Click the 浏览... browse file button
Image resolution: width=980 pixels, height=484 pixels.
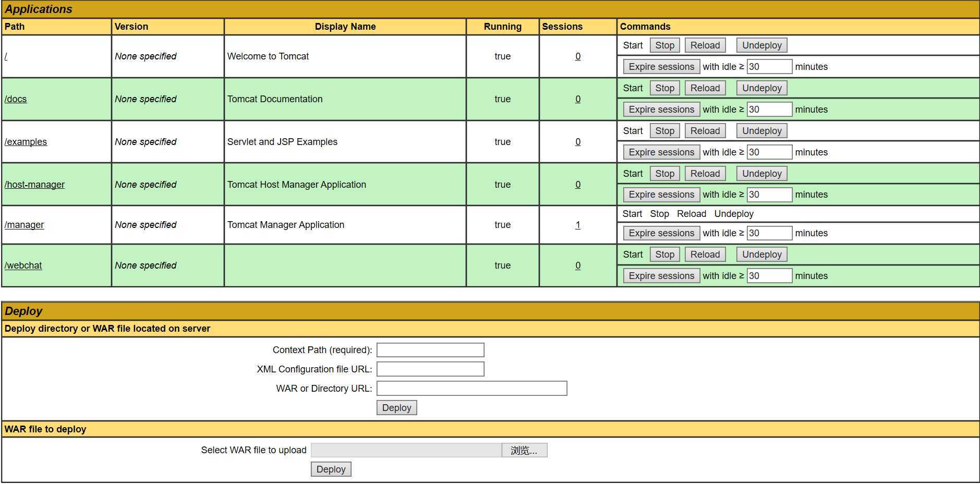tap(524, 451)
